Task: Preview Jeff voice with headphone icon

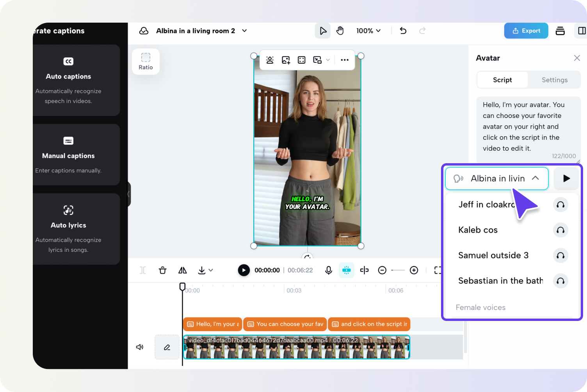Action: tap(560, 205)
